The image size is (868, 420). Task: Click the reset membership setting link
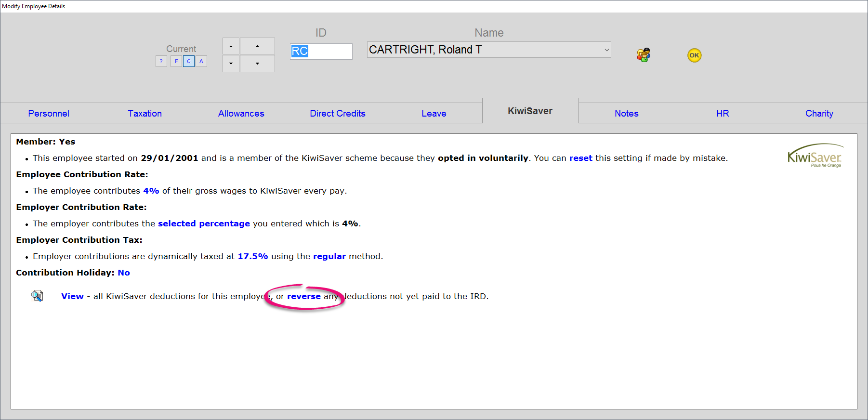(580, 158)
